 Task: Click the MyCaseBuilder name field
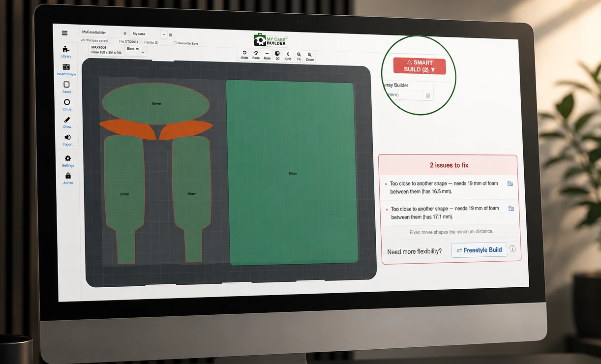pyautogui.click(x=100, y=32)
